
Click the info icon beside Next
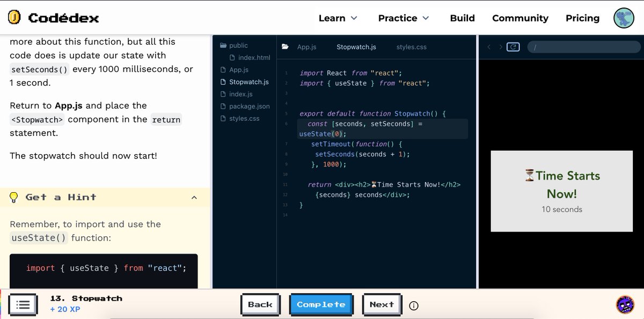pos(413,306)
